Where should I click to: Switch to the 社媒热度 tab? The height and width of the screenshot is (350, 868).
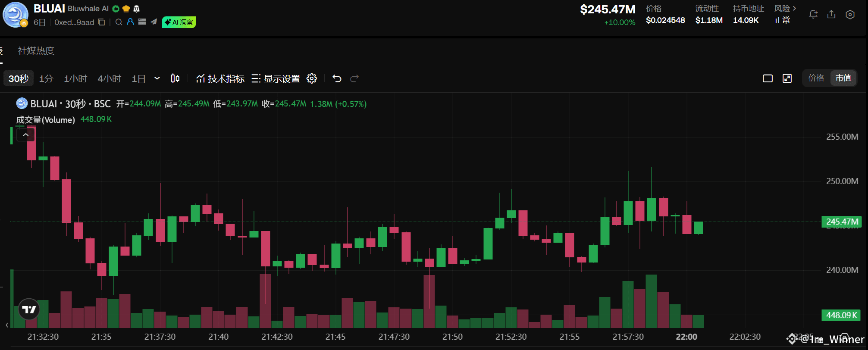pyautogui.click(x=36, y=50)
